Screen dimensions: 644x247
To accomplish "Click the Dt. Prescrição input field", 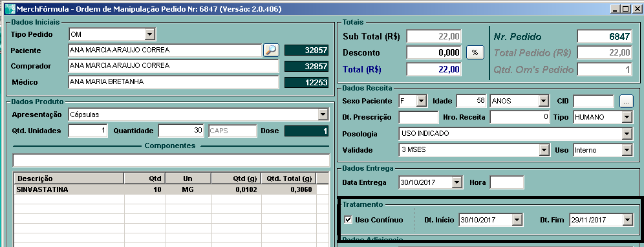I will [x=418, y=117].
